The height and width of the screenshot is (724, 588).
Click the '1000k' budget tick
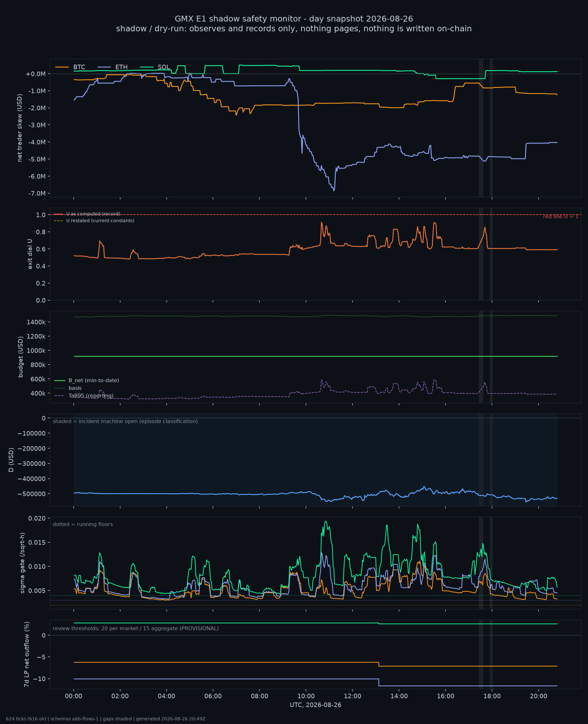36,351
